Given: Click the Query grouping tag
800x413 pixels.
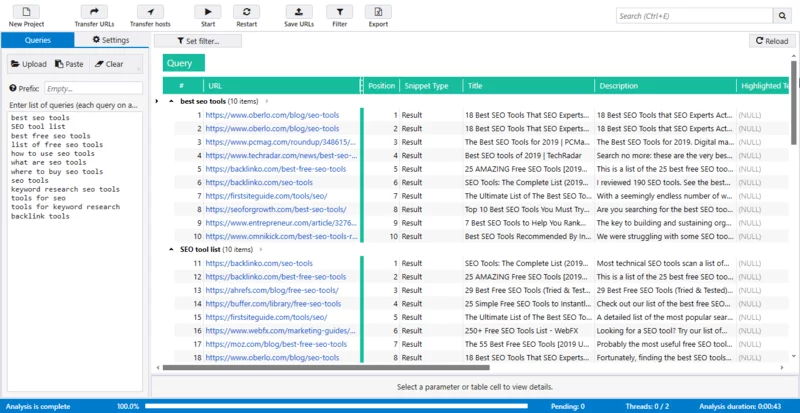Looking at the screenshot, I should (184, 63).
